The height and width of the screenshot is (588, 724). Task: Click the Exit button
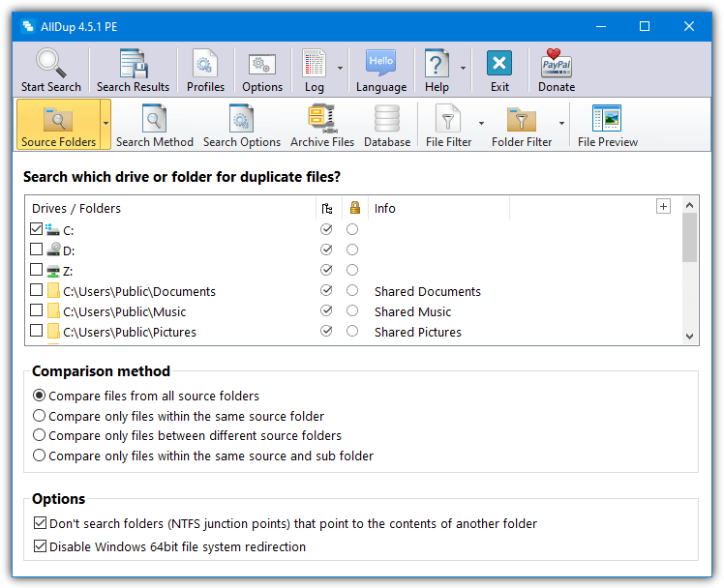coord(498,64)
